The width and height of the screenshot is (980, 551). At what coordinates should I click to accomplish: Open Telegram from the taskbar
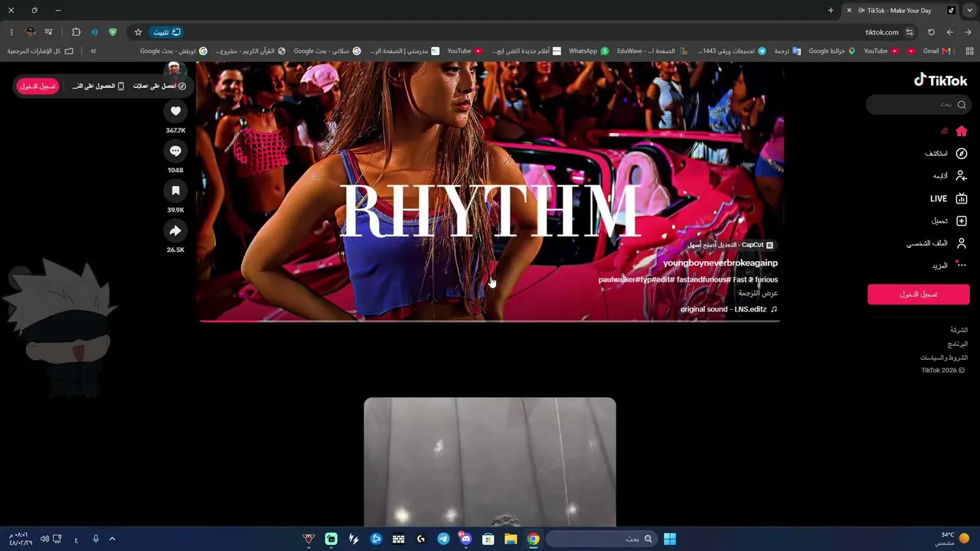coord(443,539)
